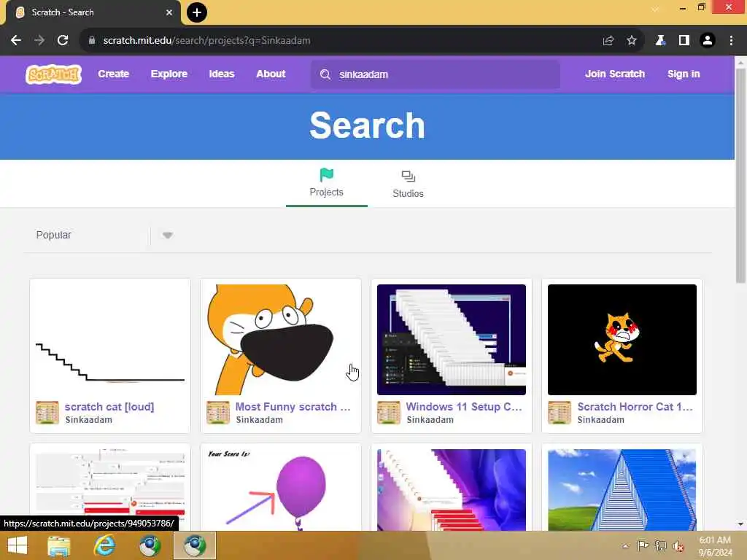Open the purple balloon project thumbnail
The image size is (747, 560).
pos(281,490)
